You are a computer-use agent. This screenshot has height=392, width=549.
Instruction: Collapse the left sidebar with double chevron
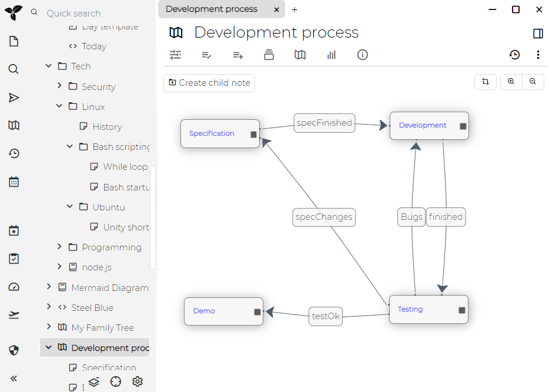coord(14,378)
